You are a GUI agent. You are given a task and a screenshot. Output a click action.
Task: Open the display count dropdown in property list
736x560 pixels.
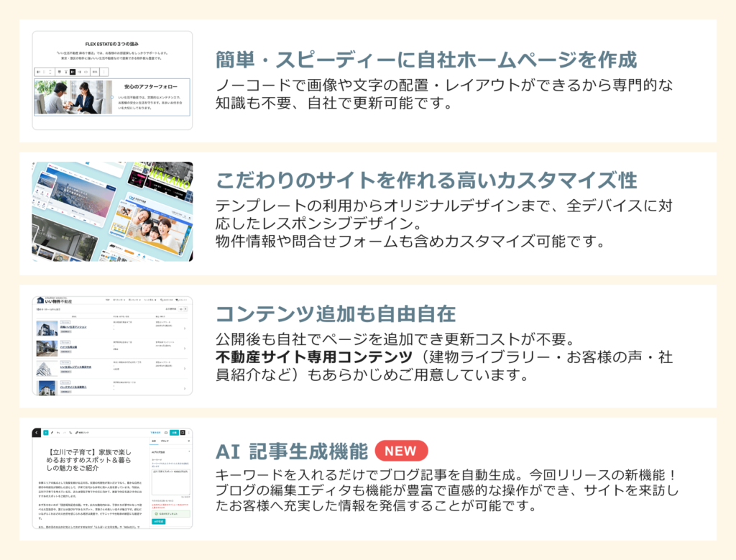(183, 308)
